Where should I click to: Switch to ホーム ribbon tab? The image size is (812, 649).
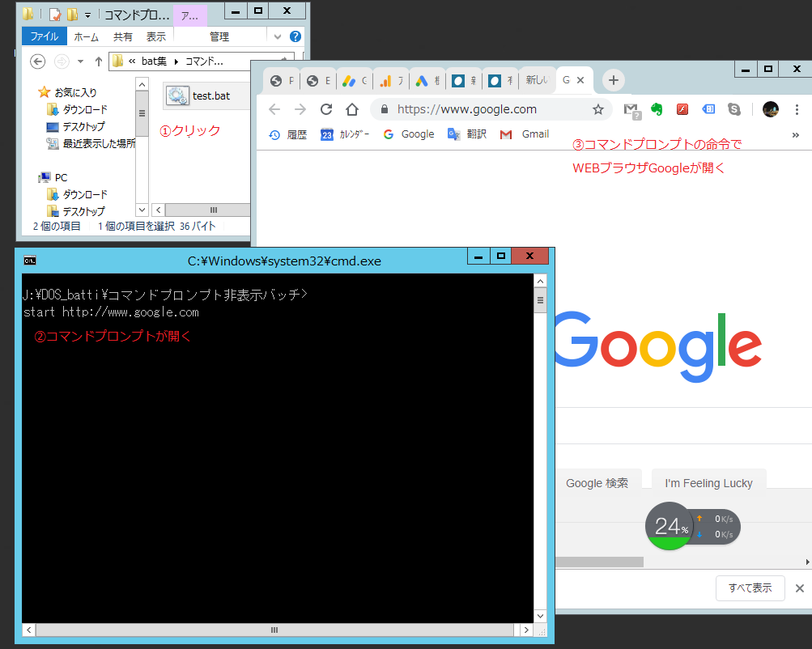tap(86, 36)
